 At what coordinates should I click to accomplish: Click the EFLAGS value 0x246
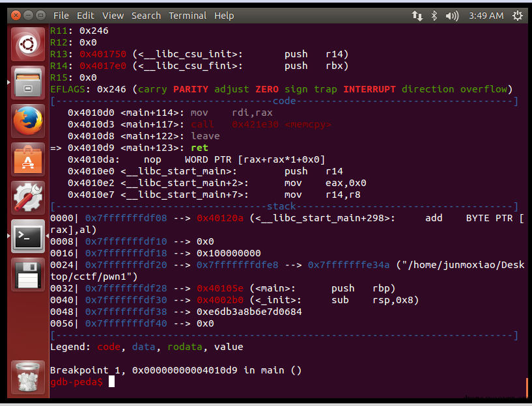(x=111, y=89)
